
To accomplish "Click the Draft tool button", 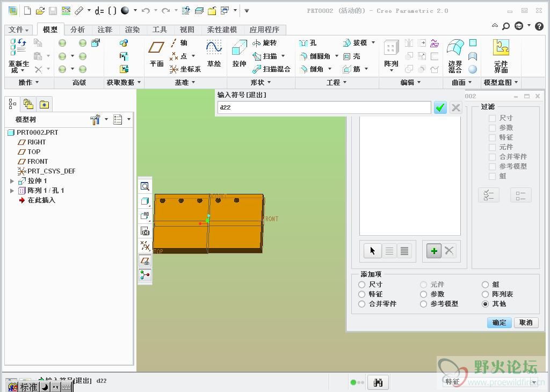I will pos(355,43).
